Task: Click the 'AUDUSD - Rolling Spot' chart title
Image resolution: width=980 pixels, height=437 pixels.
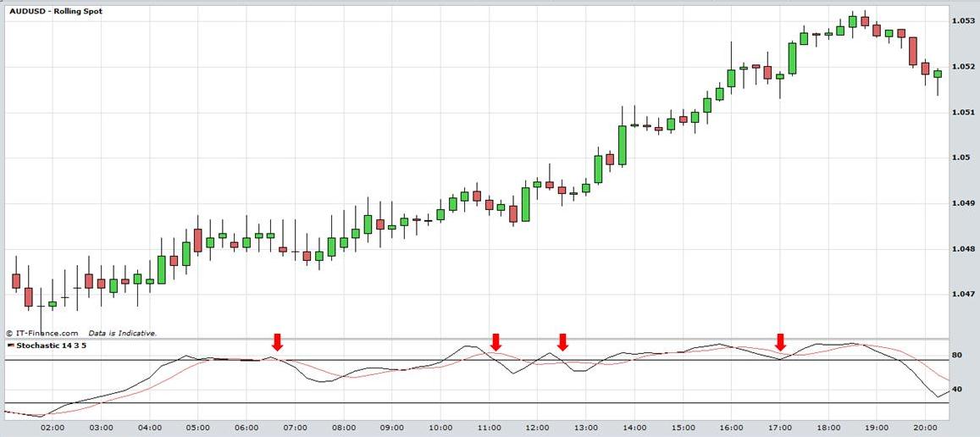Action: point(56,11)
